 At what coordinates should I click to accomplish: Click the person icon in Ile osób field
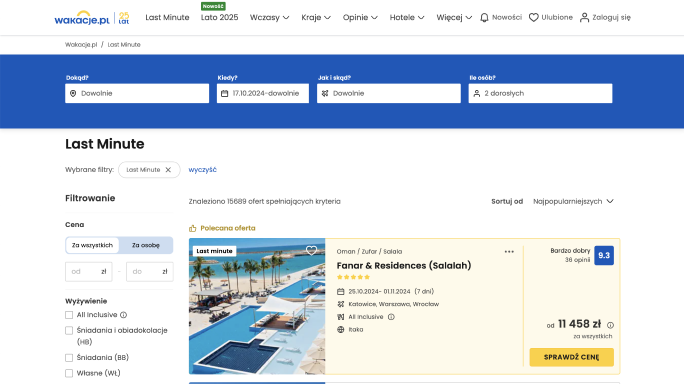(477, 93)
